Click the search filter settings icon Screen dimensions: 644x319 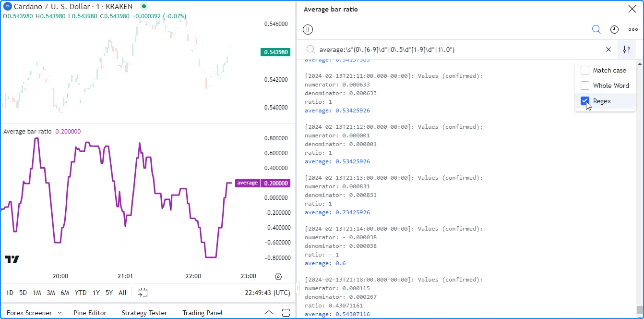626,49
